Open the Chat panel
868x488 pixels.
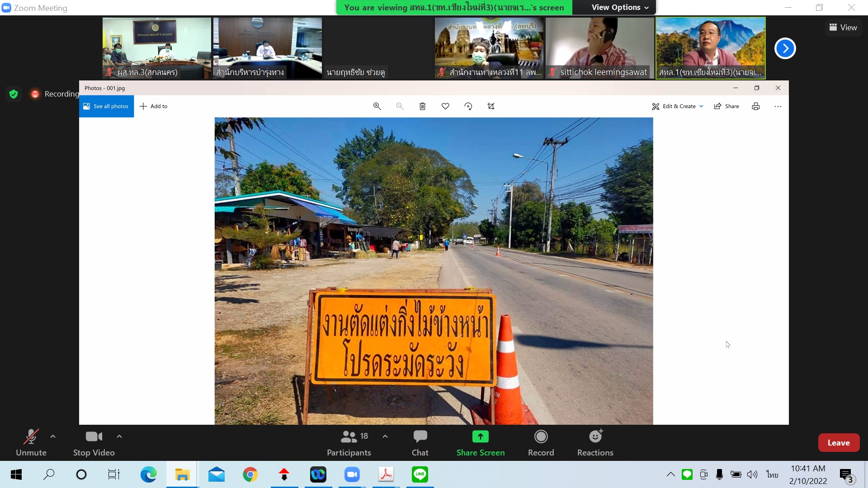point(420,442)
